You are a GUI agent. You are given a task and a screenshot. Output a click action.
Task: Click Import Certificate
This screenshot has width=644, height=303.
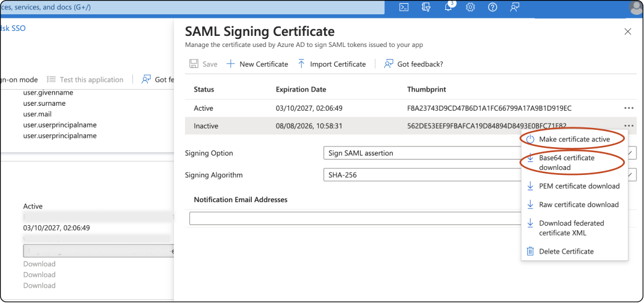click(x=332, y=64)
